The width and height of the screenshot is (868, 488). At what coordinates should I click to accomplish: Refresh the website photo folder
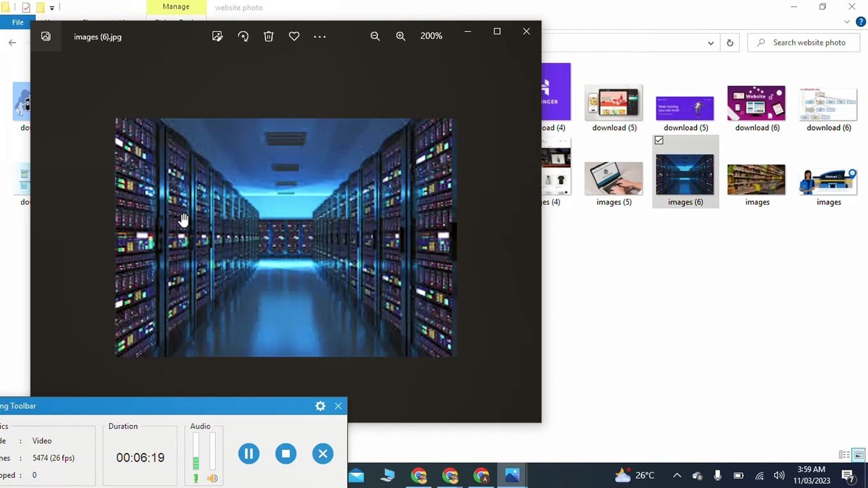tap(730, 43)
